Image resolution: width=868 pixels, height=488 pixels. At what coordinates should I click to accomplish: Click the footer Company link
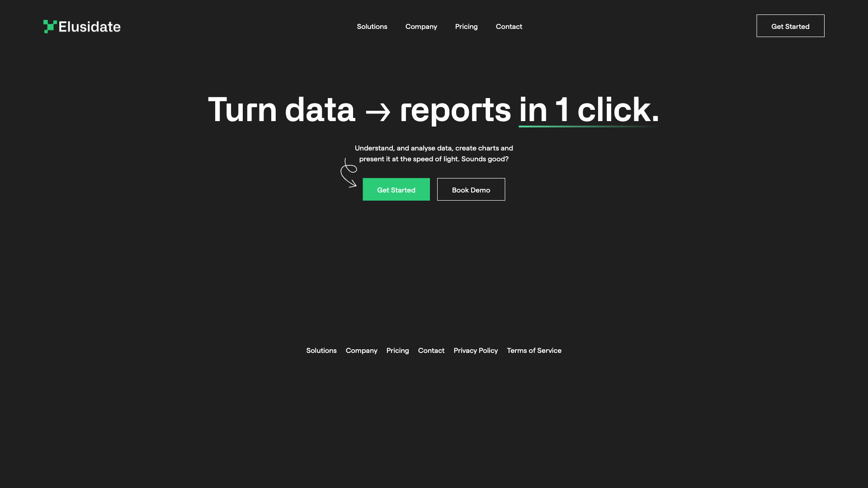(x=361, y=350)
